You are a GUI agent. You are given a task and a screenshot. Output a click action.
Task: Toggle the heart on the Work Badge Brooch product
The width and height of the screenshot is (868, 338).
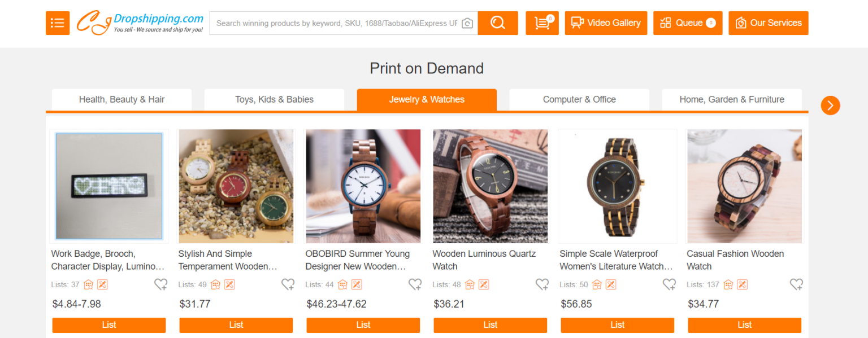[161, 284]
